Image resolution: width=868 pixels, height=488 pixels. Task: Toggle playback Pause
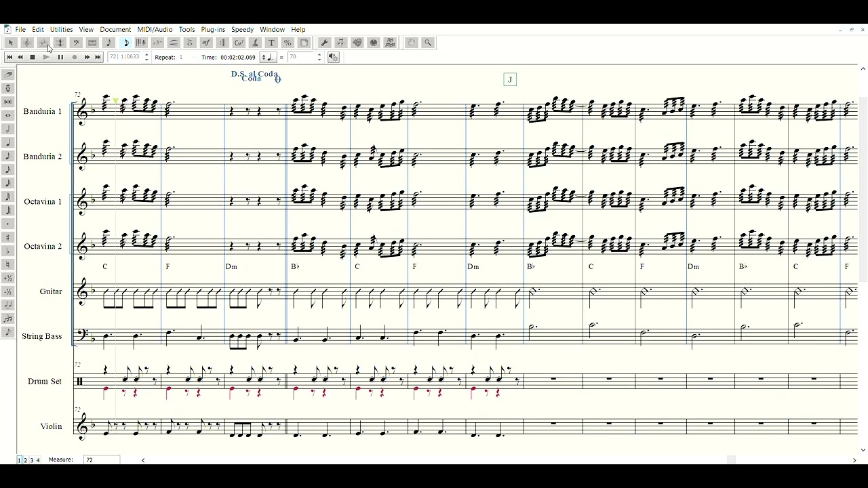60,58
